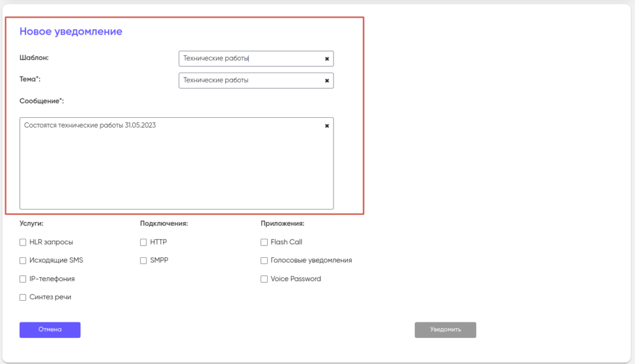Select the Voice Password checkbox
635x364 pixels.
coord(264,279)
